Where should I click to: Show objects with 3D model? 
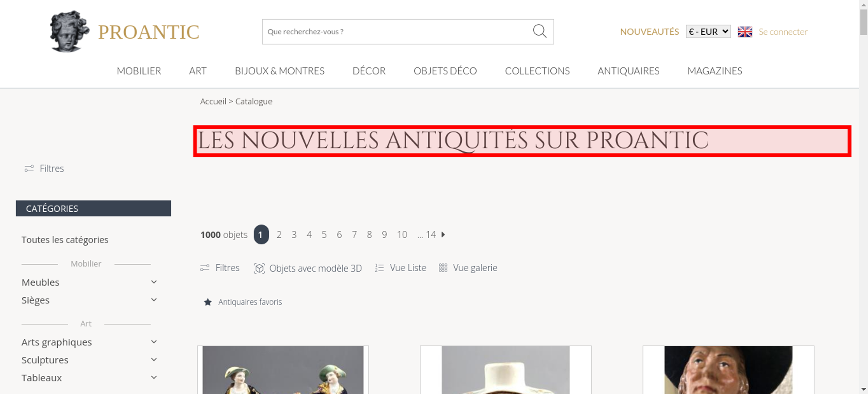point(308,268)
